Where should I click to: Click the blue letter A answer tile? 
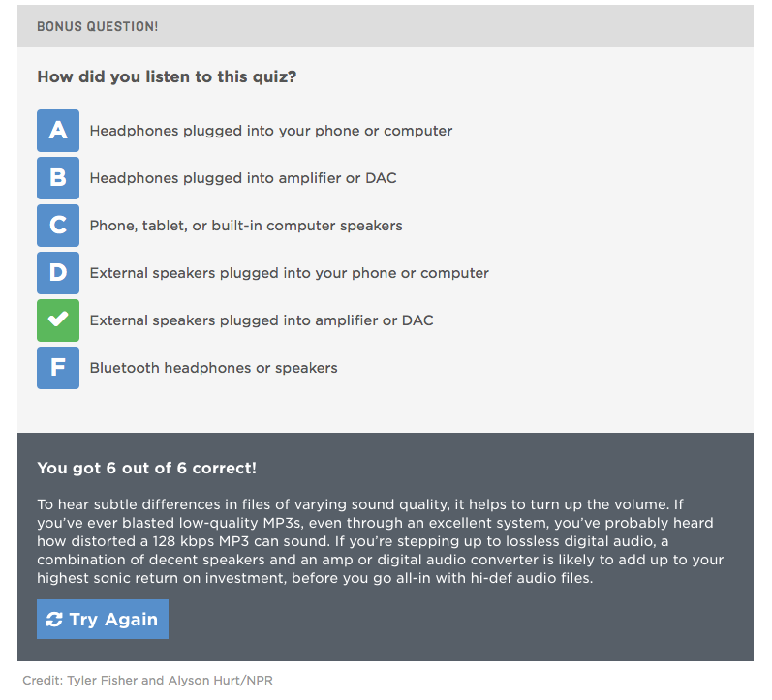(x=58, y=131)
